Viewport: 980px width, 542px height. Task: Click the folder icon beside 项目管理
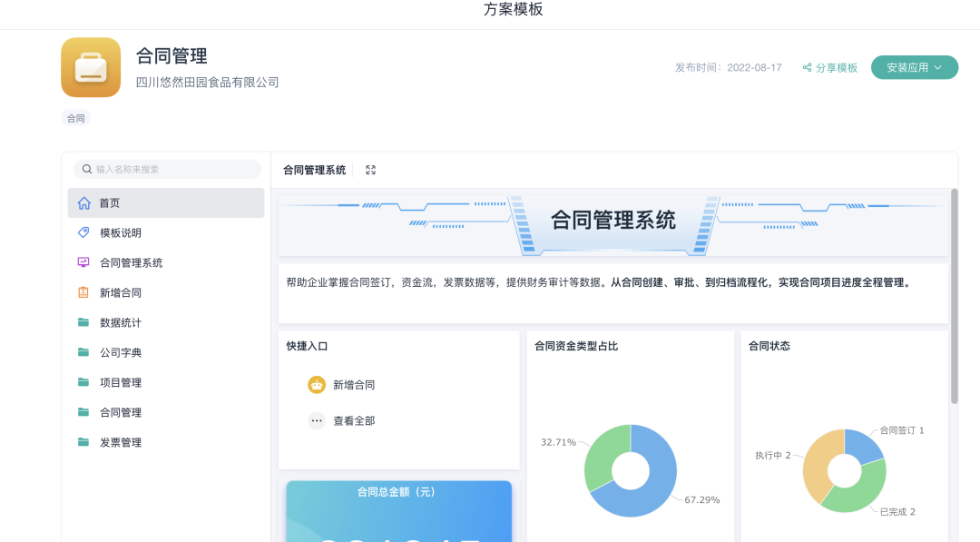tap(83, 382)
